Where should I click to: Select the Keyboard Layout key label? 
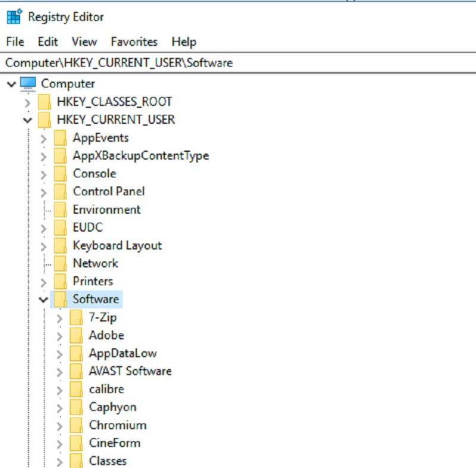117,246
